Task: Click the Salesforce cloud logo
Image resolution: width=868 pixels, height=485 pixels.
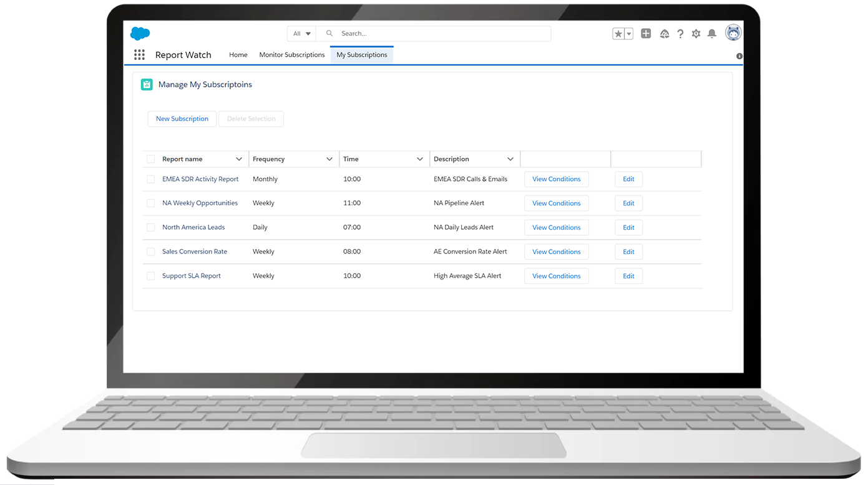Action: pos(140,34)
